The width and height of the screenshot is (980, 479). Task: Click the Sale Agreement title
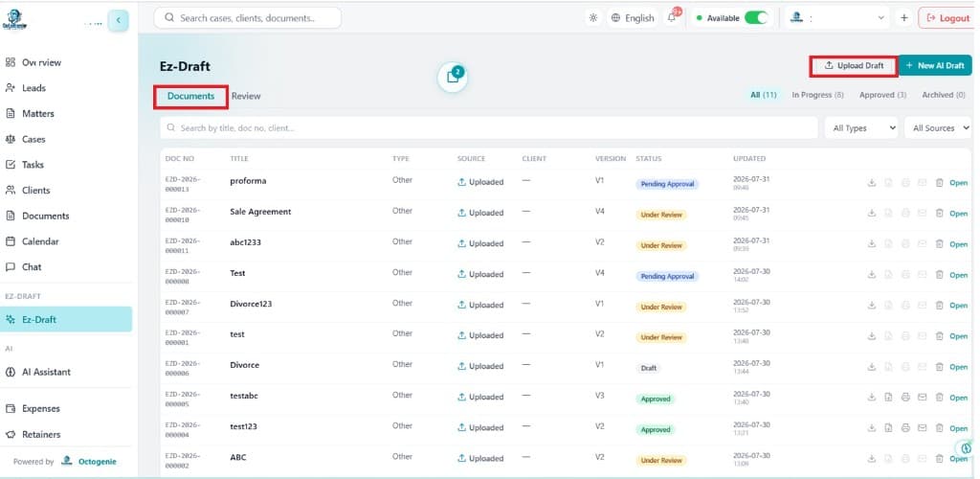point(260,212)
